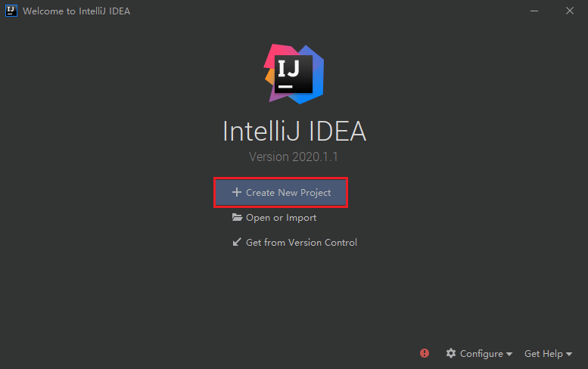Click the arrow icon for Version Control checkout
This screenshot has width=588, height=369.
tap(237, 243)
